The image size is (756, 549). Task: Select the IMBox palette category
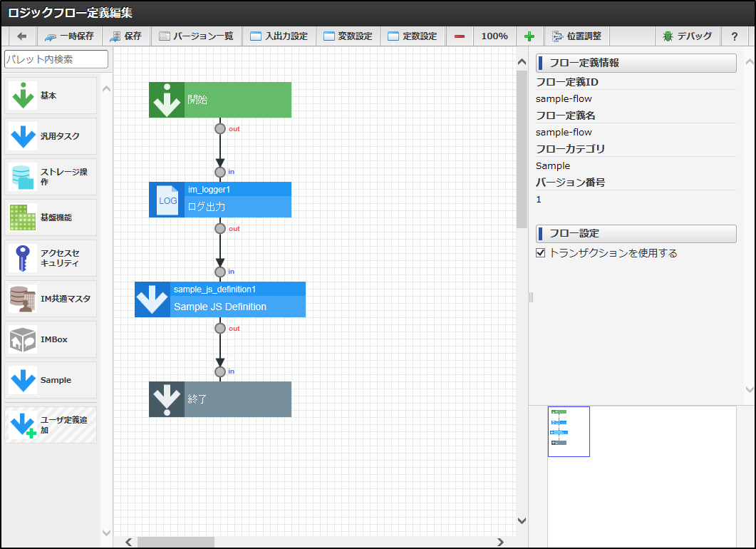[51, 339]
